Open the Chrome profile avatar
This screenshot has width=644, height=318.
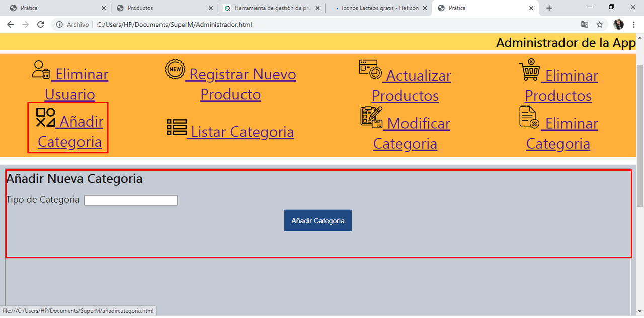[619, 24]
